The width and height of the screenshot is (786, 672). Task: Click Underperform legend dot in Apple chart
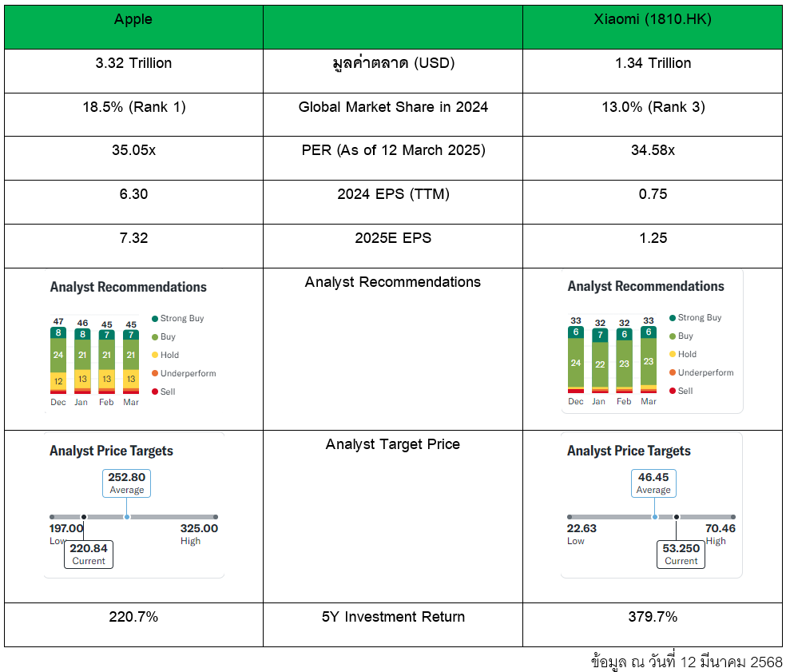click(x=155, y=374)
